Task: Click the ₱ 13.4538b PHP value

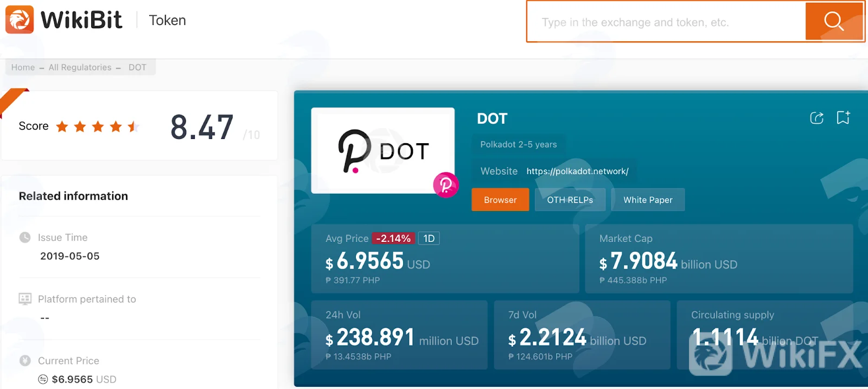Action: click(358, 356)
